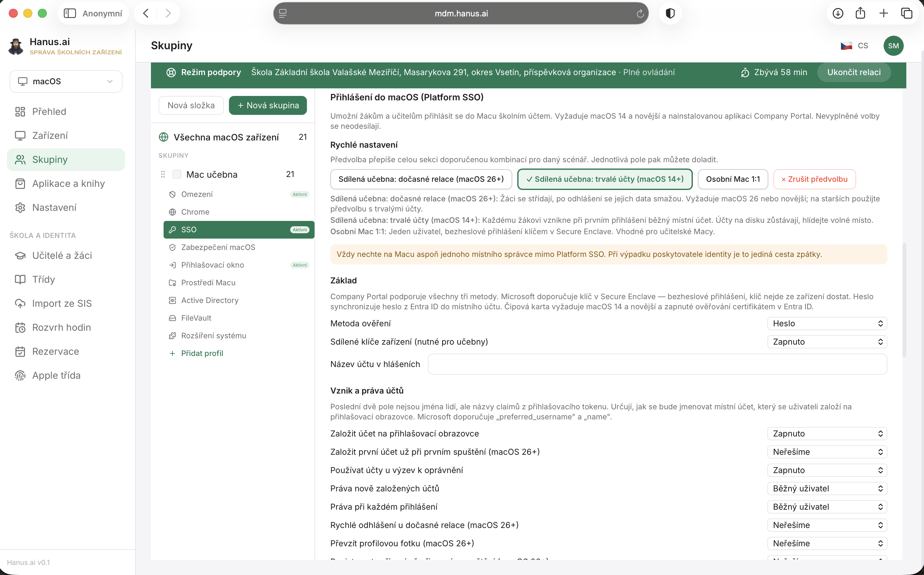Tick the Mac učebna group checkbox
This screenshot has height=575, width=924.
click(x=177, y=174)
